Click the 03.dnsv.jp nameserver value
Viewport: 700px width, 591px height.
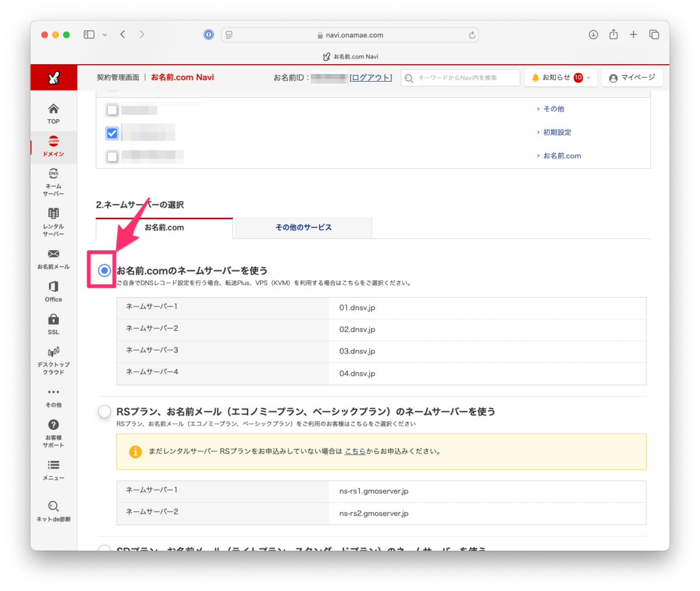(x=357, y=351)
